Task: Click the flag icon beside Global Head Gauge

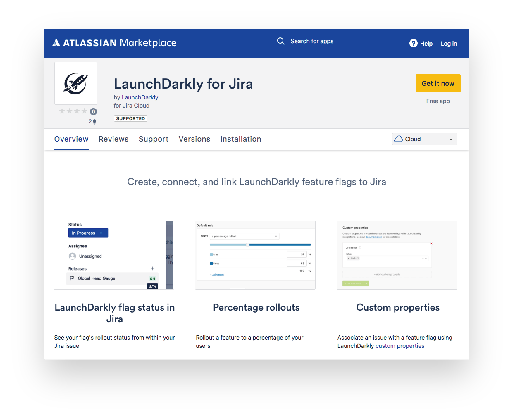Action: tap(72, 278)
